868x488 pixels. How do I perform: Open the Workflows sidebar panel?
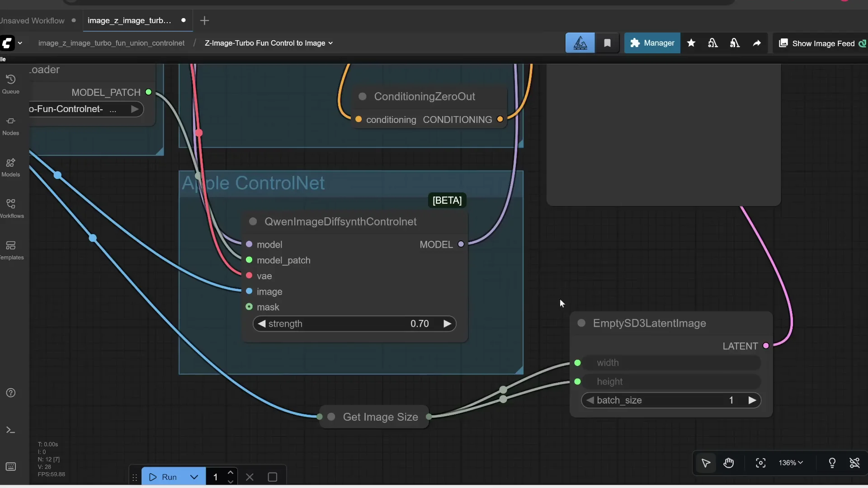(11, 207)
